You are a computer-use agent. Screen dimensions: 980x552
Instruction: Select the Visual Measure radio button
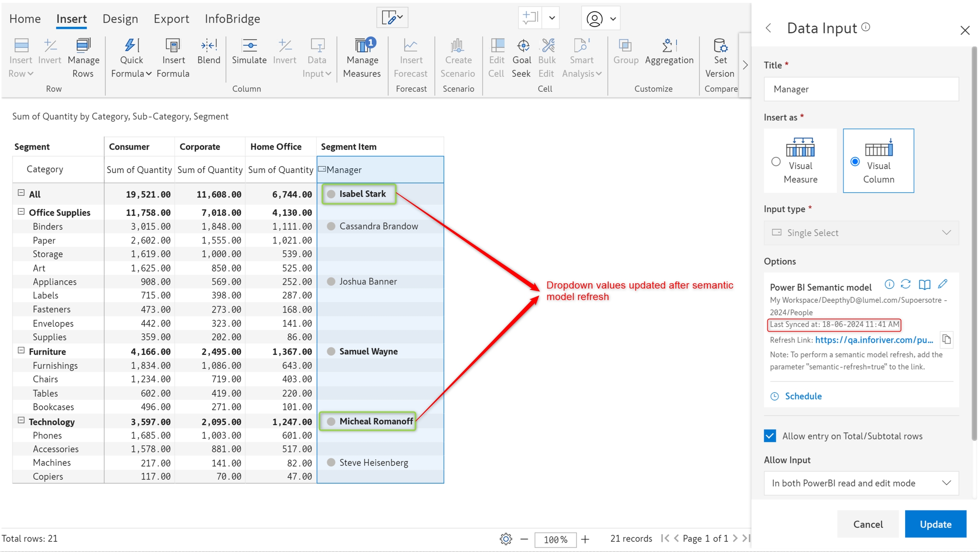[776, 162]
